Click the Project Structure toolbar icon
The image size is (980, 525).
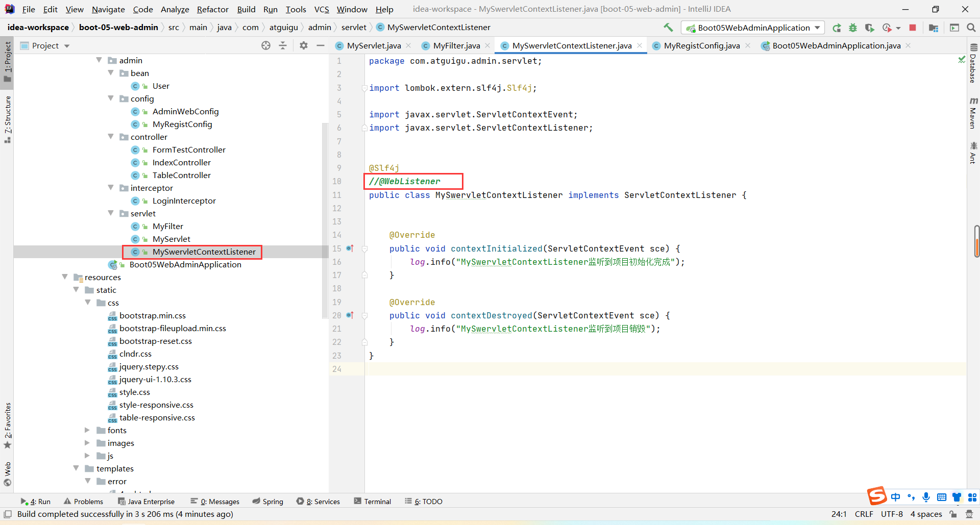tap(934, 28)
